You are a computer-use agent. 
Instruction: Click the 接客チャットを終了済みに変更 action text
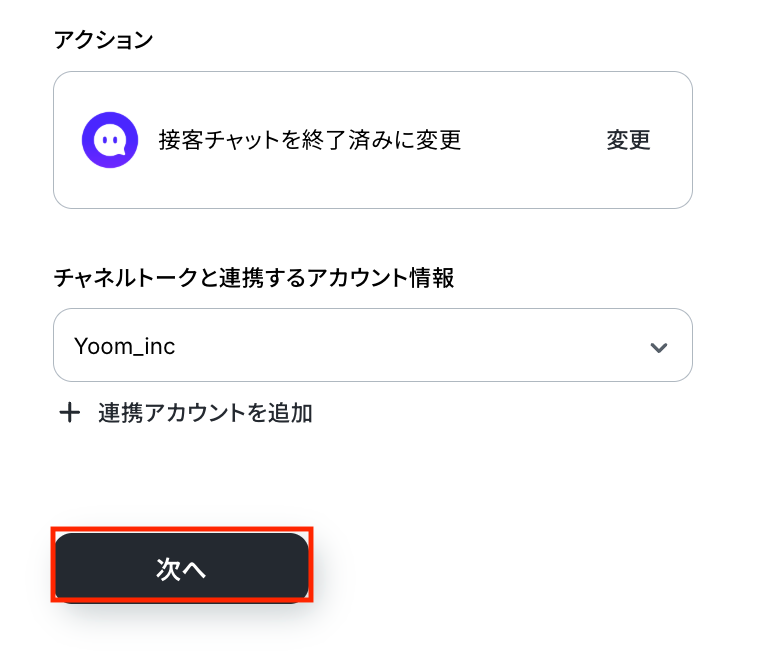coord(310,140)
